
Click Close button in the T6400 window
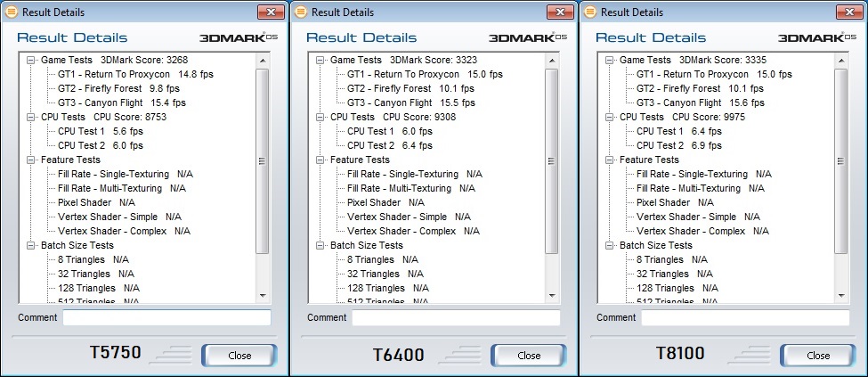529,356
